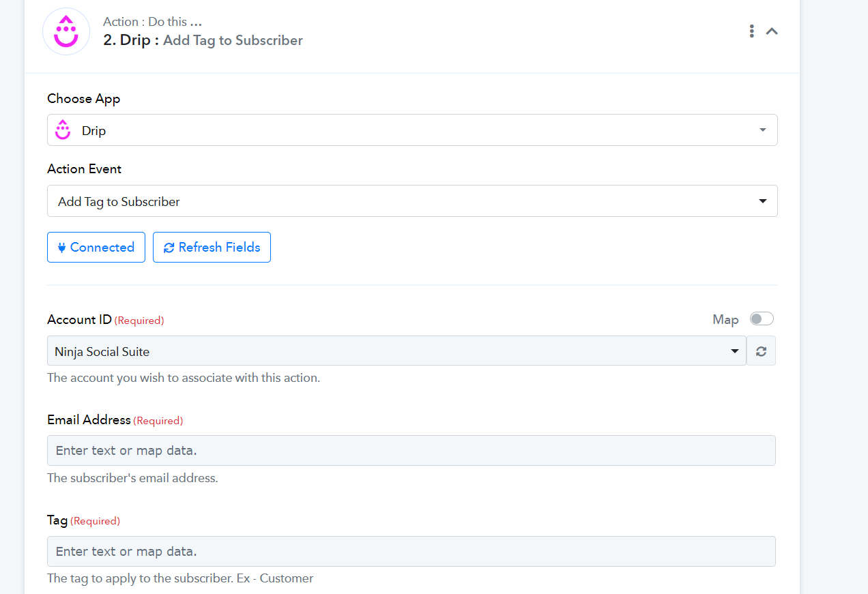Click the Refresh Fields button
Image resolution: width=868 pixels, height=594 pixels.
tap(212, 247)
